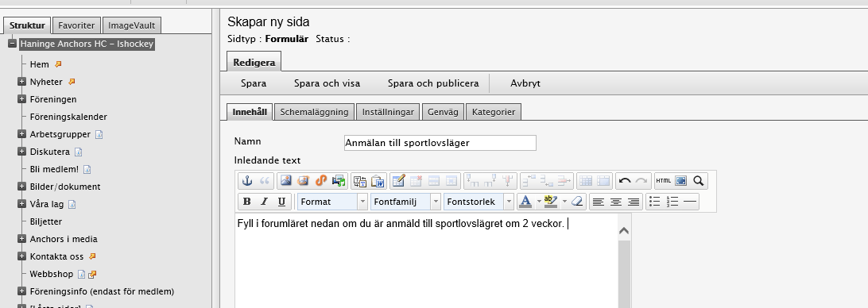
Task: Click the Spara button
Action: click(x=254, y=83)
